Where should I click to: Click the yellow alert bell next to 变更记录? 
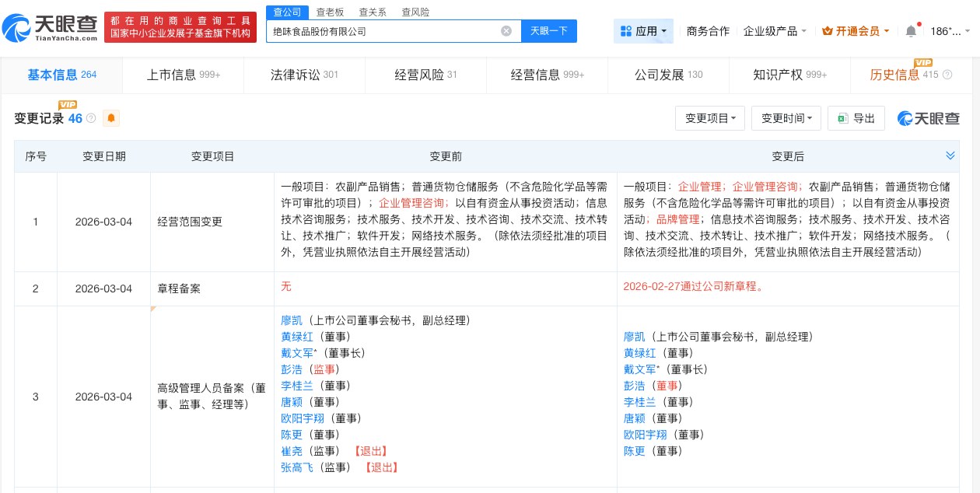[x=110, y=118]
